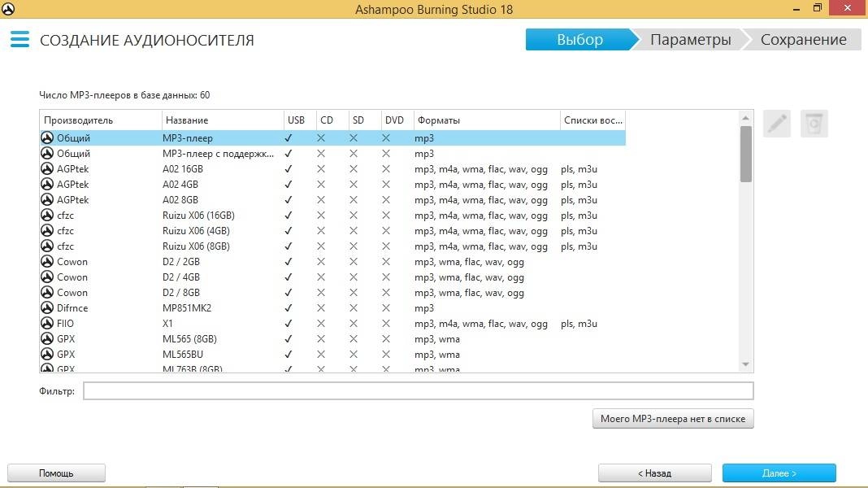868x488 pixels.
Task: Select the D2 / 4GB entry
Action: (x=181, y=277)
